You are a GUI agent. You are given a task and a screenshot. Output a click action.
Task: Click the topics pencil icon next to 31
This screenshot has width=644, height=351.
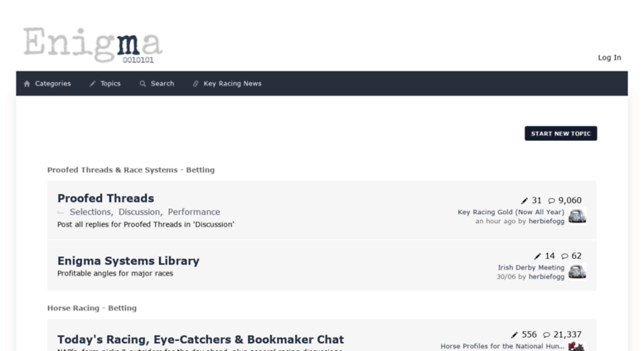pos(525,201)
